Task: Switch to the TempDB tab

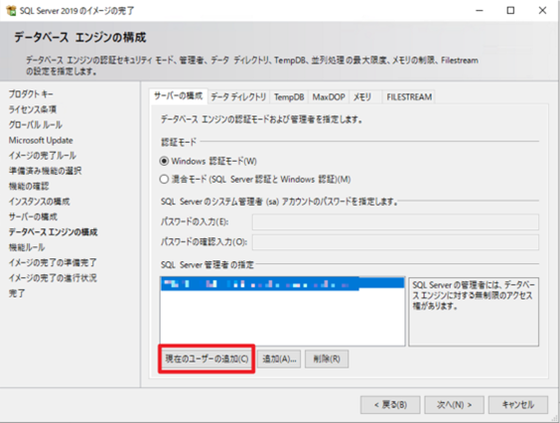Action: pyautogui.click(x=289, y=97)
